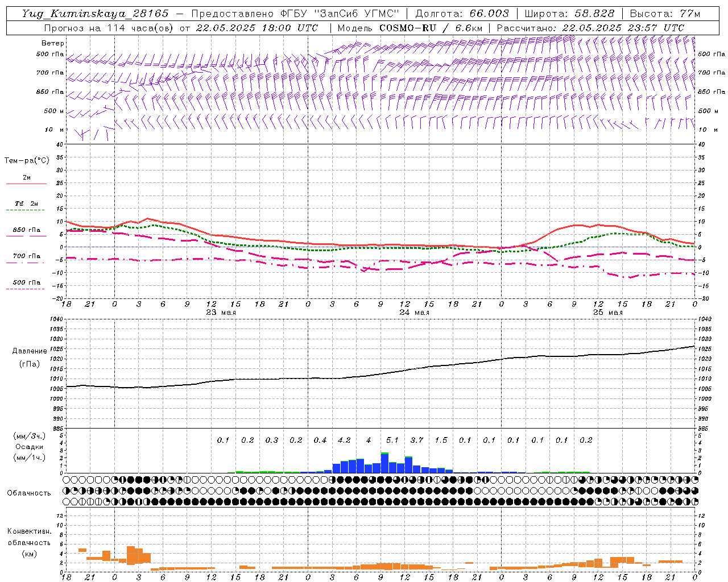Click the 700 гПа temperature legend entry
Image resolution: width=728 pixels, height=582 pixels.
tap(26, 256)
